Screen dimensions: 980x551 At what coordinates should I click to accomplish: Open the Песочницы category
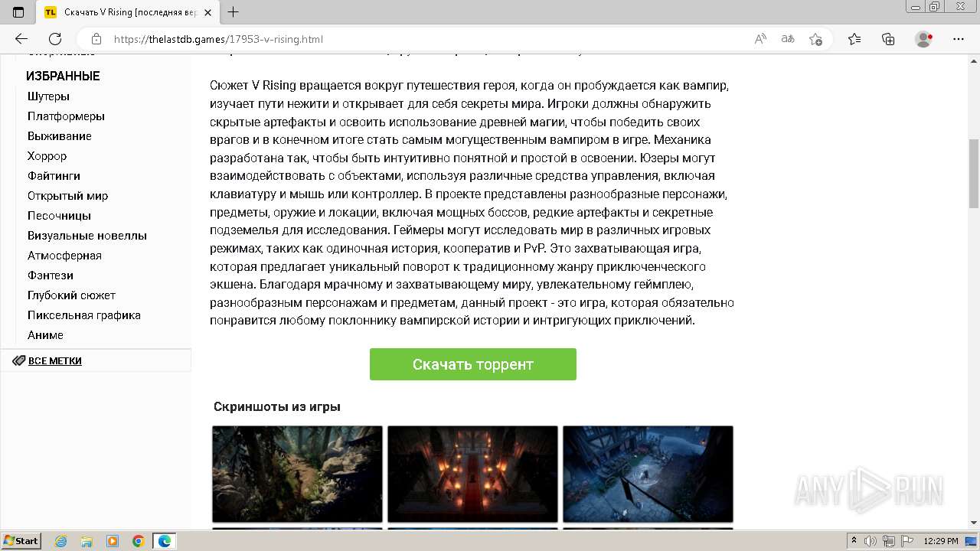click(x=59, y=216)
